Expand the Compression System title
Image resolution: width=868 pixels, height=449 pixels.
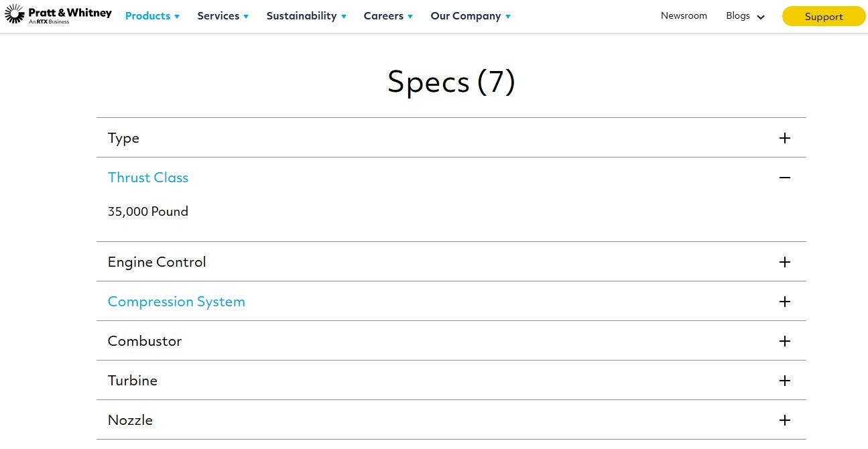click(176, 302)
